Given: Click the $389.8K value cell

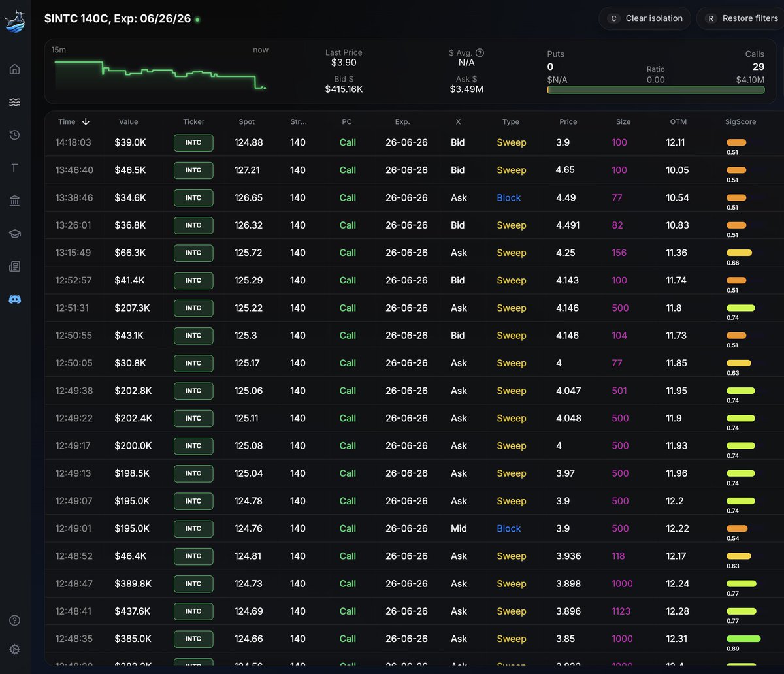Looking at the screenshot, I should (x=133, y=584).
